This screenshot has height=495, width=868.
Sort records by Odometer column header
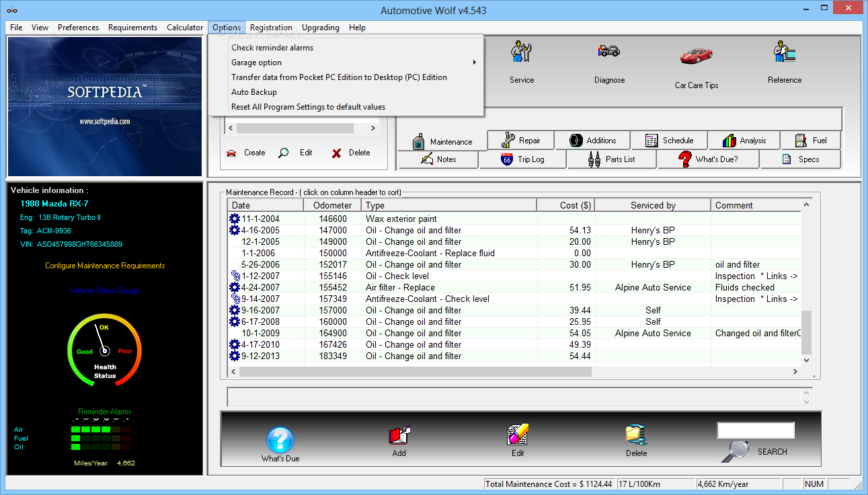[333, 205]
